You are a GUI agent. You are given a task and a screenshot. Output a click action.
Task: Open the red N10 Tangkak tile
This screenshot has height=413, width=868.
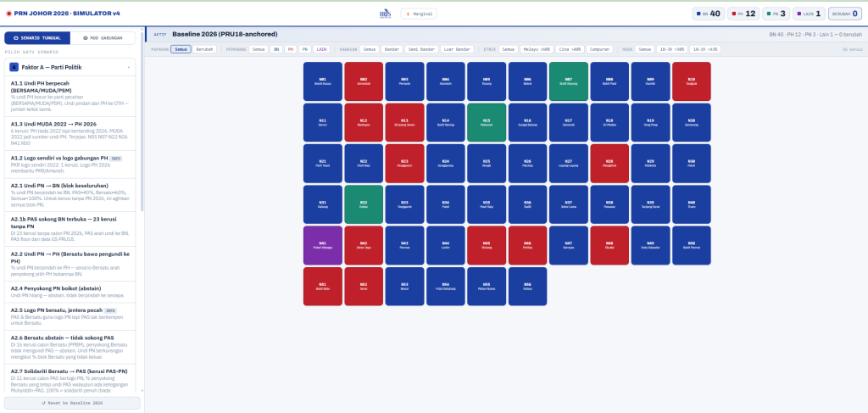pos(692,81)
